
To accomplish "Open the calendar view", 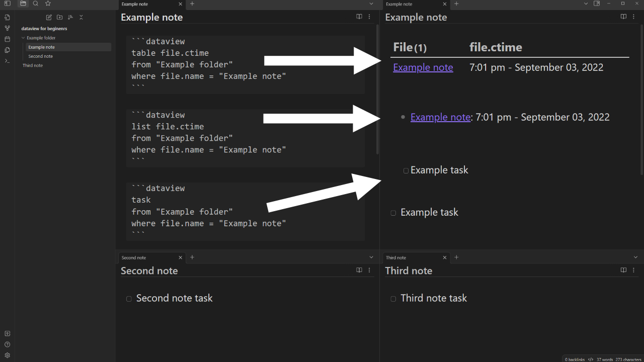I will pos(7,39).
